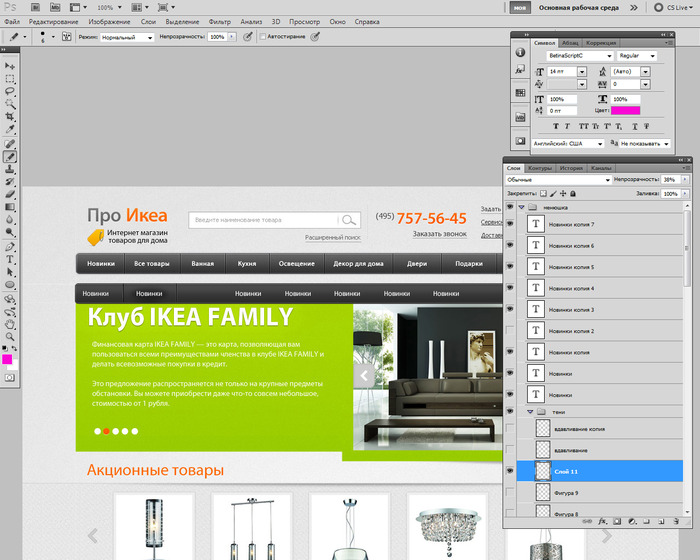Click the Основная рабочая среда workspace button
This screenshot has width=700, height=560.
tap(579, 8)
